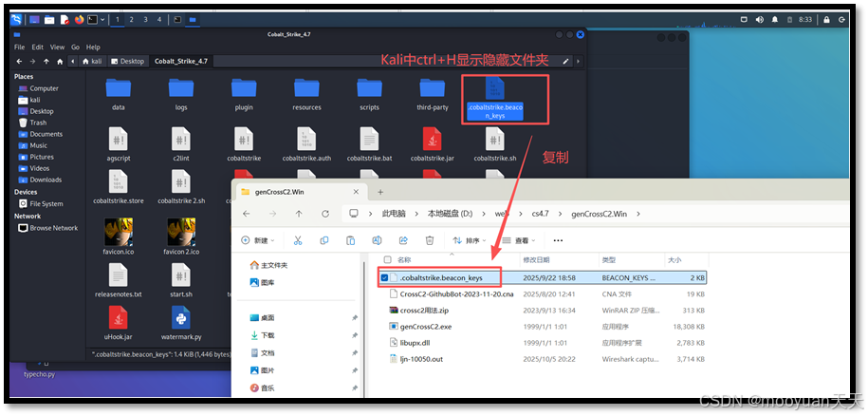Click the lock screen icon in tray
Screen dimensions: 868x416
coord(826,19)
